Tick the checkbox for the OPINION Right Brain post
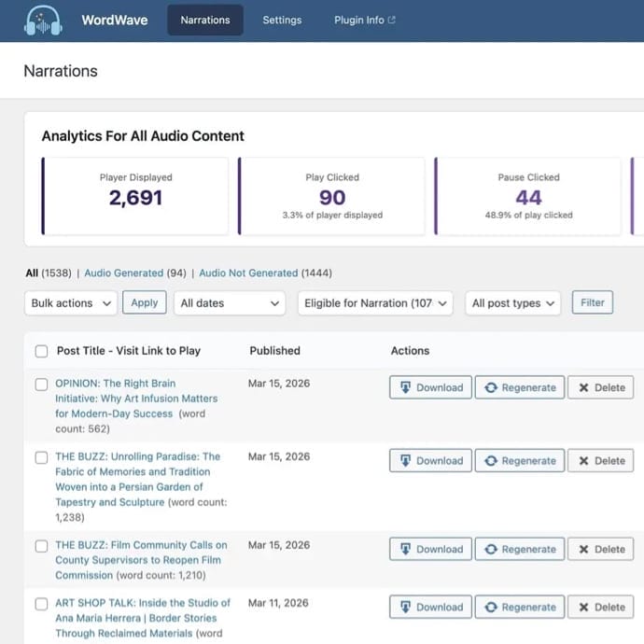The width and height of the screenshot is (644, 644). [x=41, y=385]
